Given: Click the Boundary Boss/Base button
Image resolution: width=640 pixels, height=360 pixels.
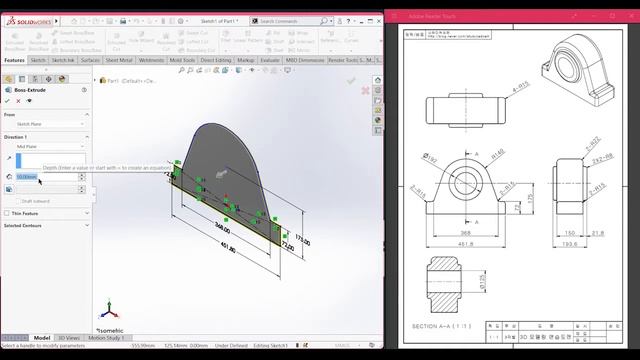Looking at the screenshot, I should [x=77, y=50].
